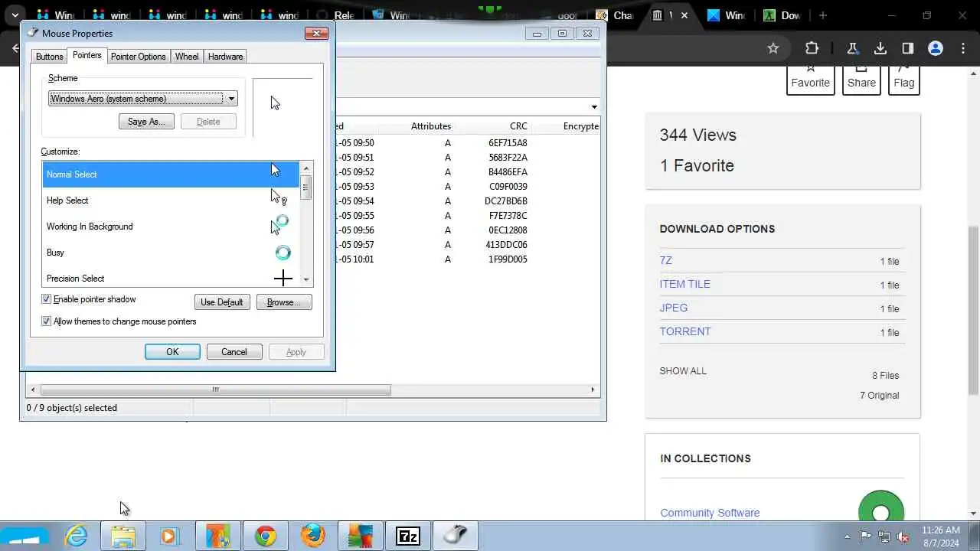
Task: Open Chrome tab search dropdown
Action: coord(15,15)
